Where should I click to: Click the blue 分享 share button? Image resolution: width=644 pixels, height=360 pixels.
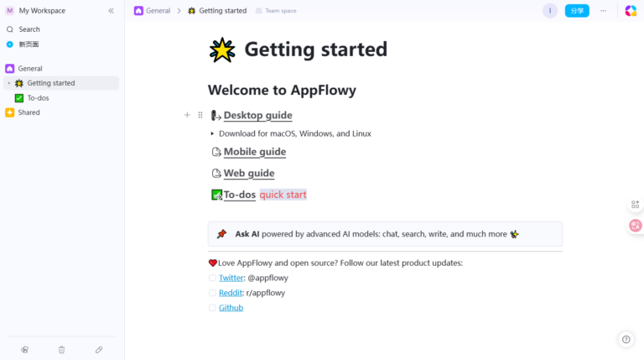tap(577, 11)
